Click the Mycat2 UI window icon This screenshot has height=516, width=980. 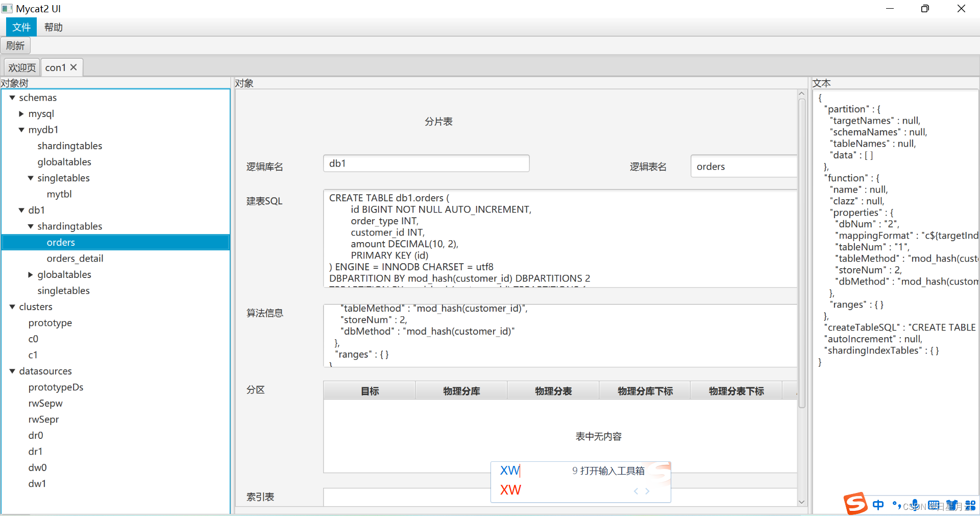(7, 9)
